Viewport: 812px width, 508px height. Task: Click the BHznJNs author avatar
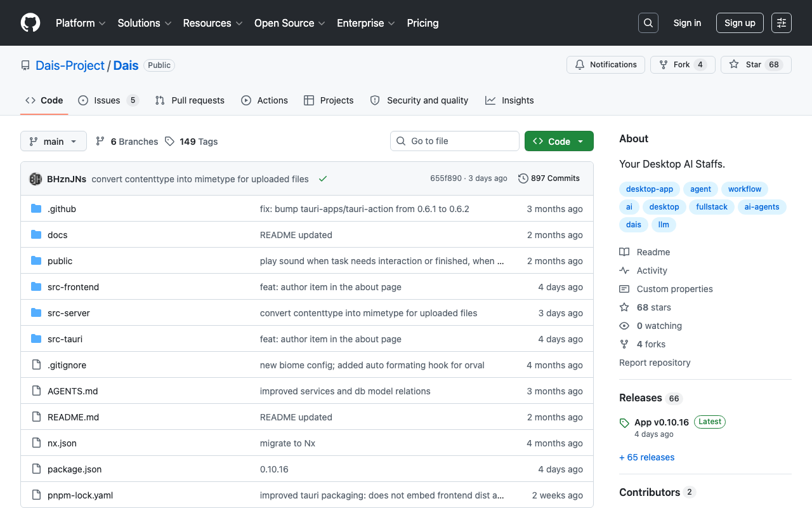[36, 179]
